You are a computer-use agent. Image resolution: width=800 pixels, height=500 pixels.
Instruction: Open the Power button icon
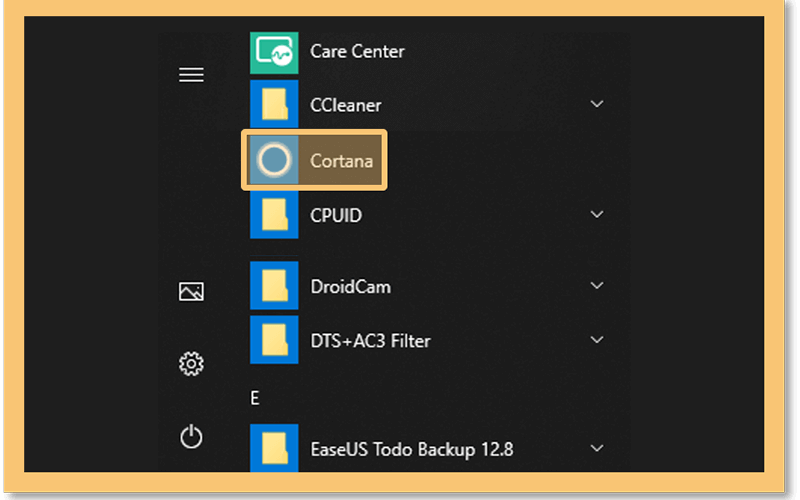pos(191,437)
